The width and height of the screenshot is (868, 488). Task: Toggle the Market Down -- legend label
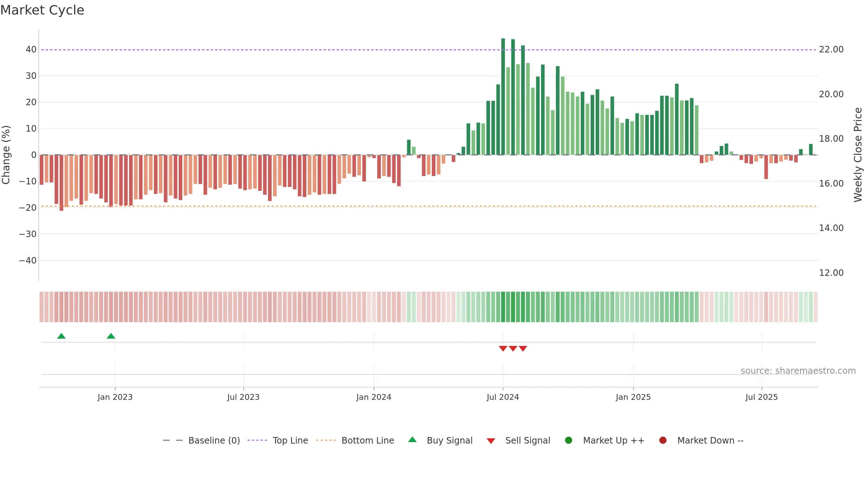point(710,440)
